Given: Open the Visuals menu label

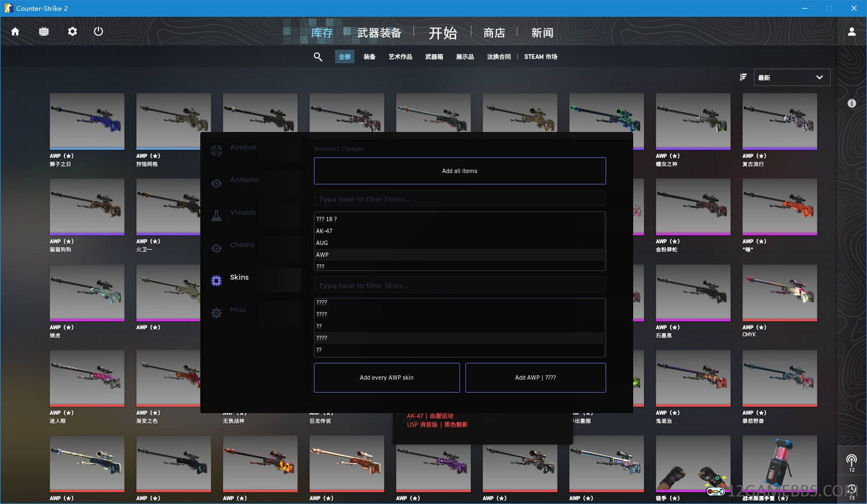Looking at the screenshot, I should (242, 212).
